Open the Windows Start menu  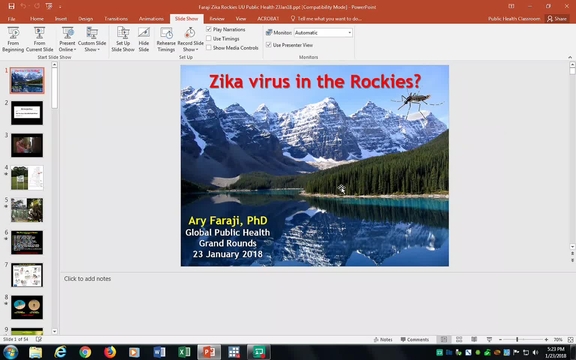pos(10,352)
